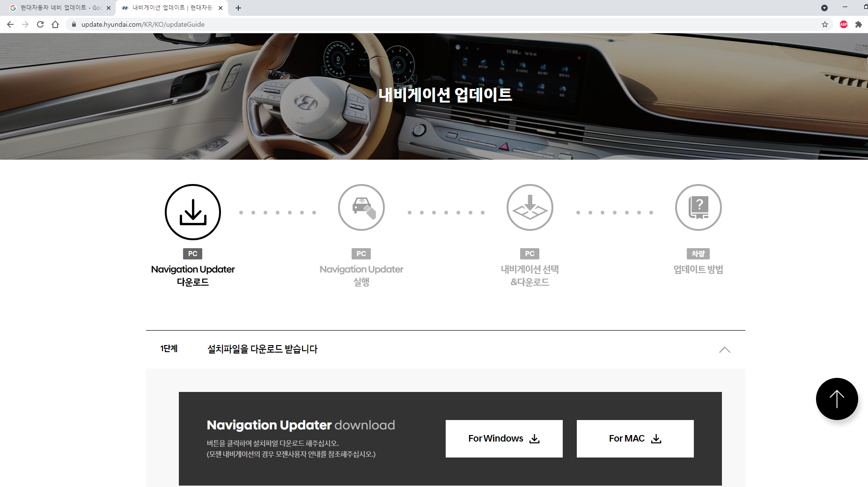The width and height of the screenshot is (868, 487).
Task: Bookmark this page with star icon
Action: pos(825,24)
